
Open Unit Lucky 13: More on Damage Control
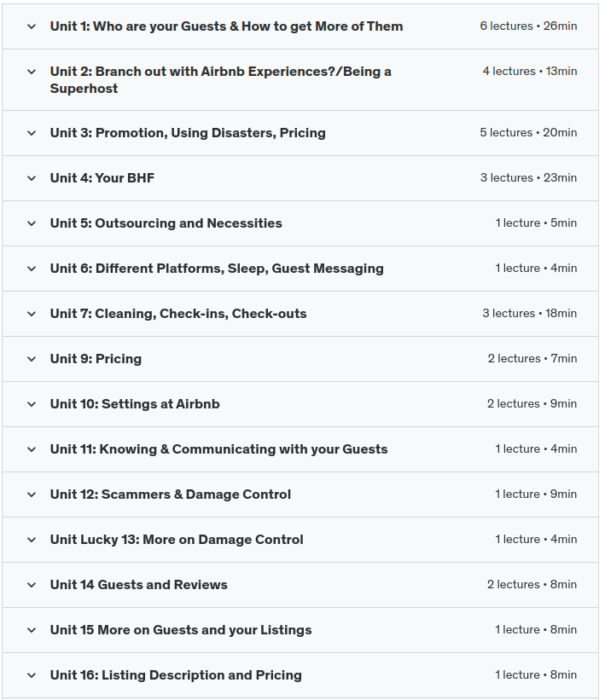coord(177,540)
